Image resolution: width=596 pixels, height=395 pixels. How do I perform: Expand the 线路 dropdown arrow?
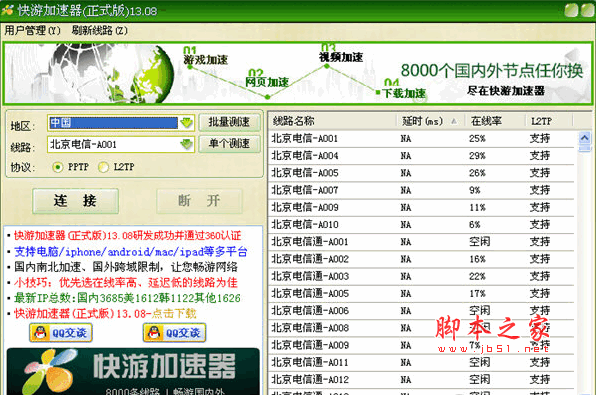pos(186,144)
